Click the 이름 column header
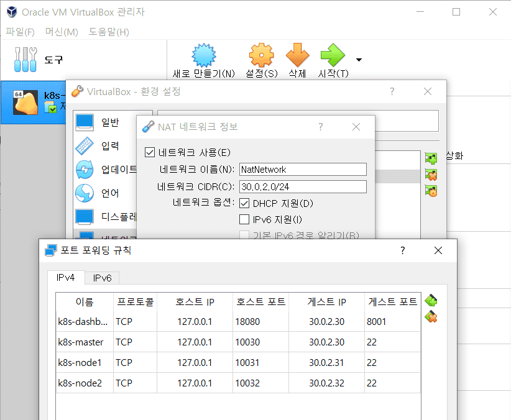The image size is (511, 420). pyautogui.click(x=85, y=302)
